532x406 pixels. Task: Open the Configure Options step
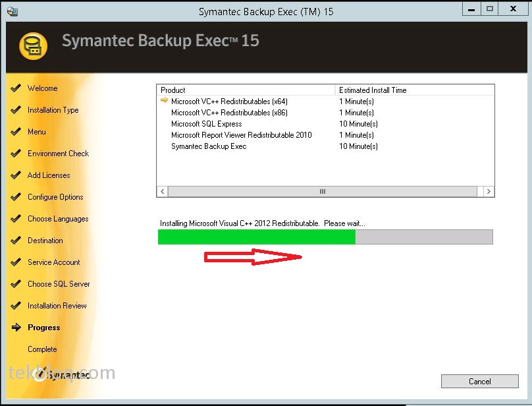[x=55, y=197]
